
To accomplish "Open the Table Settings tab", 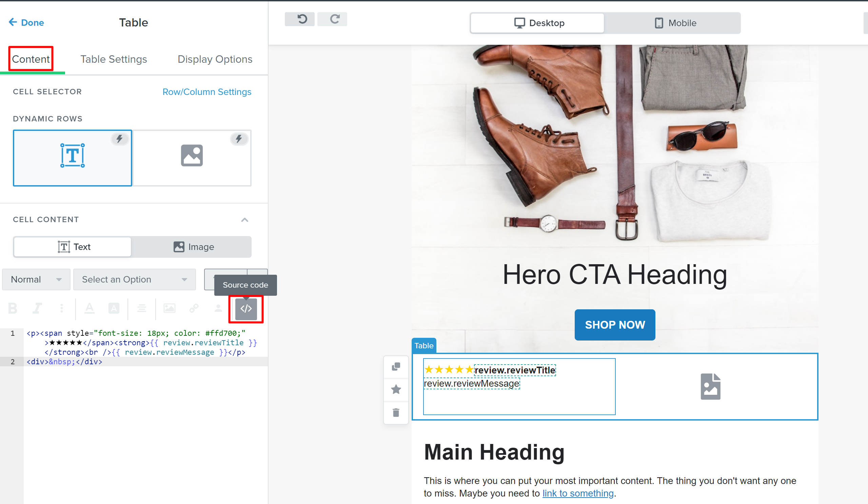I will (114, 59).
